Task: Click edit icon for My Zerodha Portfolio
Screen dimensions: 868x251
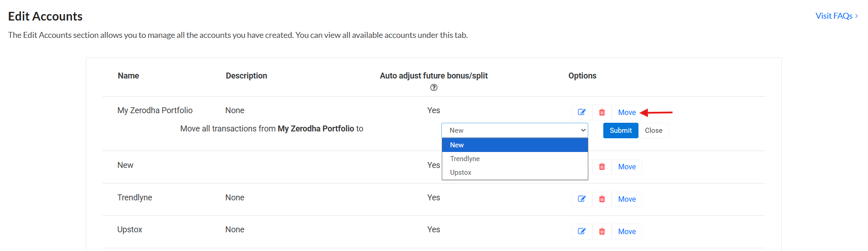Action: click(582, 112)
